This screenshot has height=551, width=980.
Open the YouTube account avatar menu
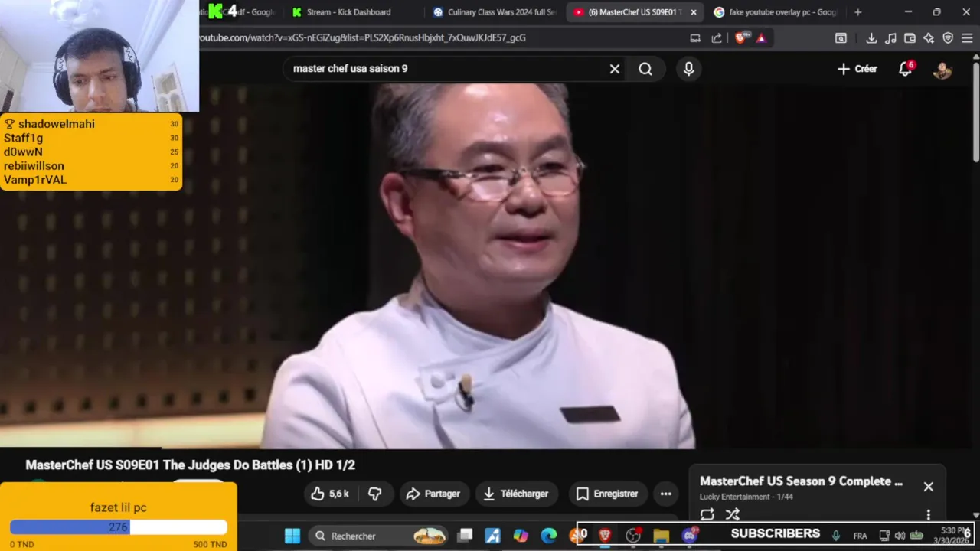[942, 69]
